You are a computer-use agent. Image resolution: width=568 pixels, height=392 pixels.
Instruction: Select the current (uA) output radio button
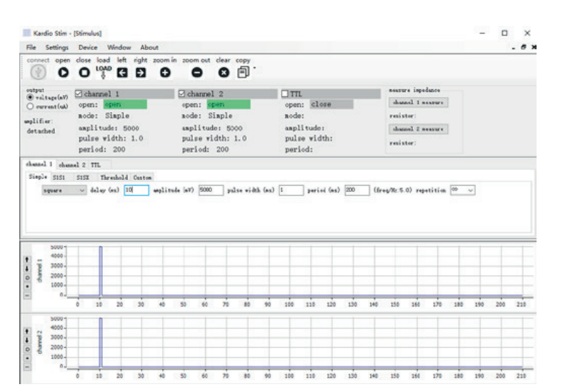(x=29, y=106)
